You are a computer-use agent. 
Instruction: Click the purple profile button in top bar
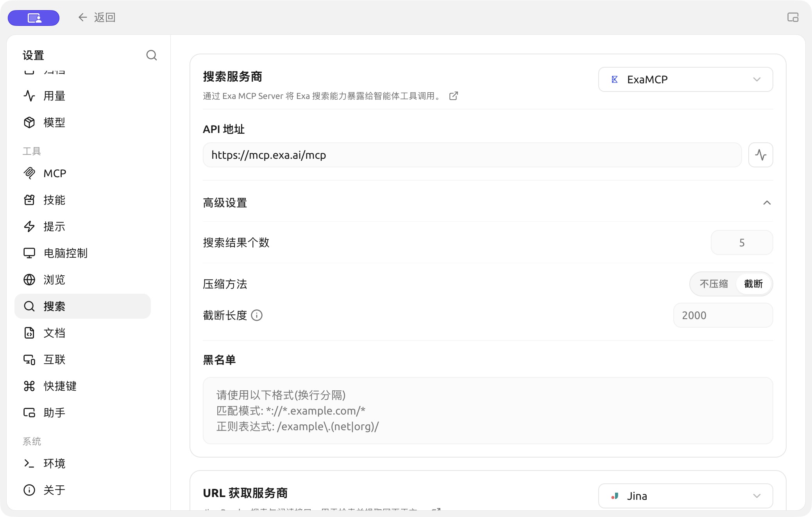[x=34, y=18]
